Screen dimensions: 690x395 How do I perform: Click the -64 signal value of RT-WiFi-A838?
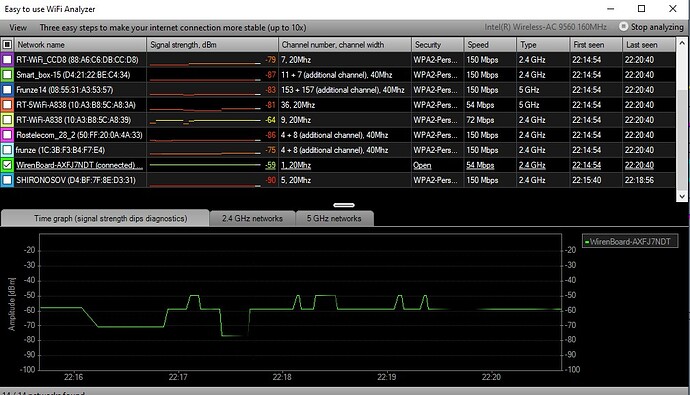271,120
